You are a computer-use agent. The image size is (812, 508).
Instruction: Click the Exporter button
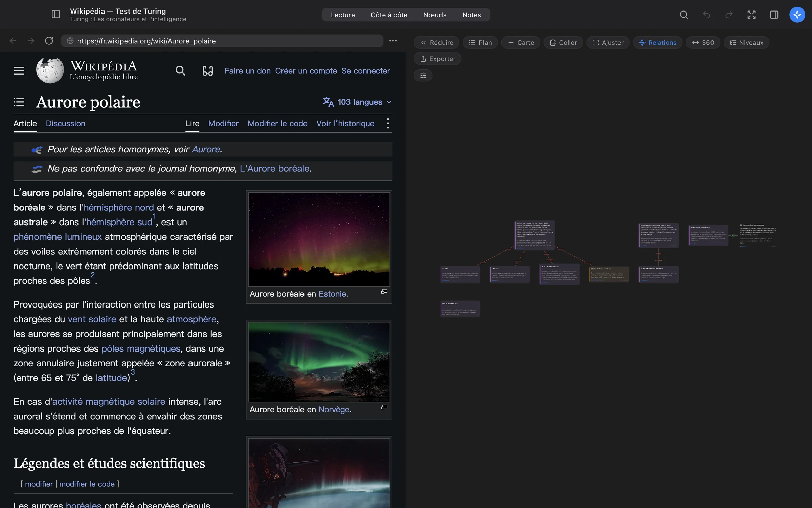437,59
